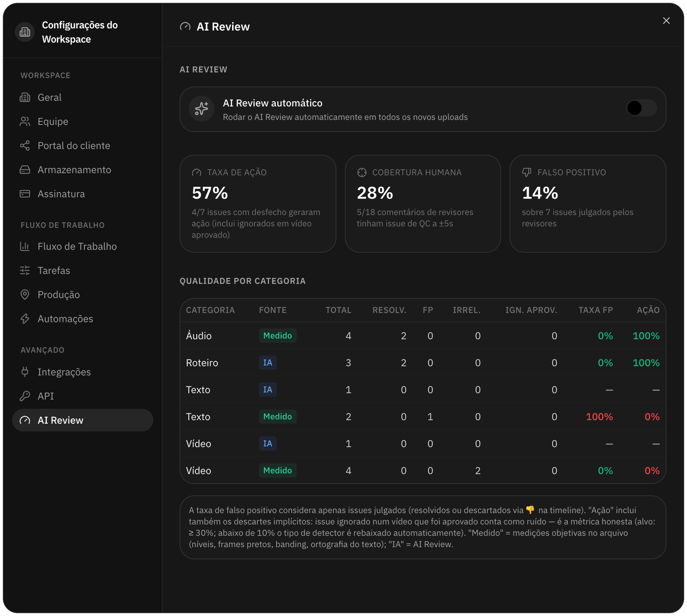Click the Qualidade por Categoria heading

242,281
